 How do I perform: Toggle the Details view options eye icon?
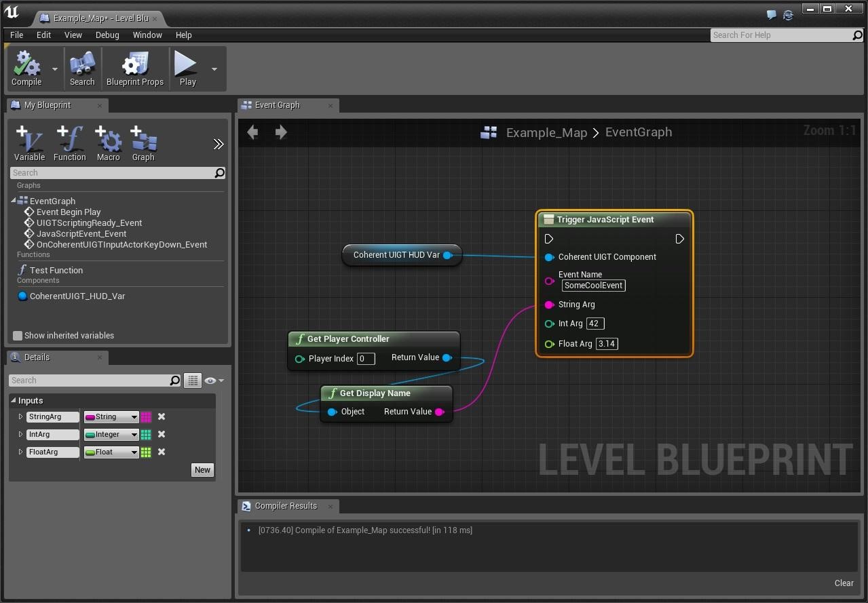pyautogui.click(x=210, y=381)
